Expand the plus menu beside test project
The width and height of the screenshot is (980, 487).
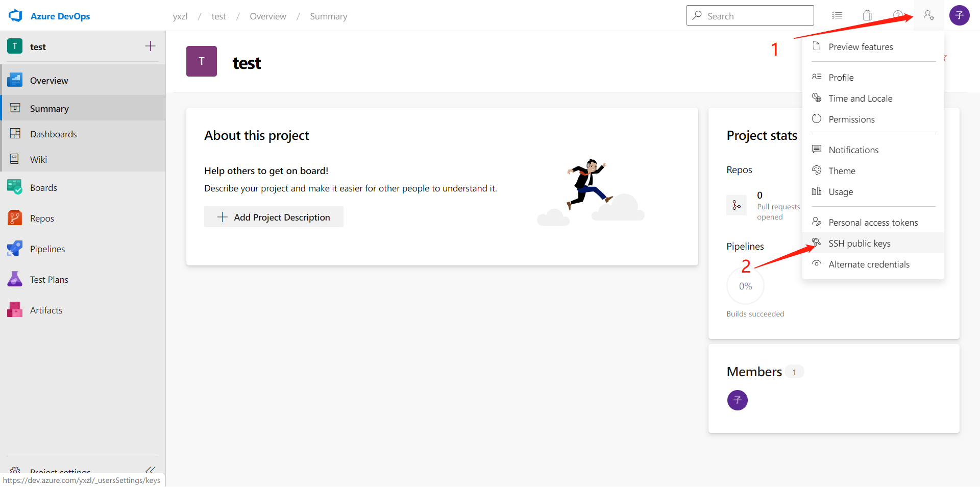(150, 46)
